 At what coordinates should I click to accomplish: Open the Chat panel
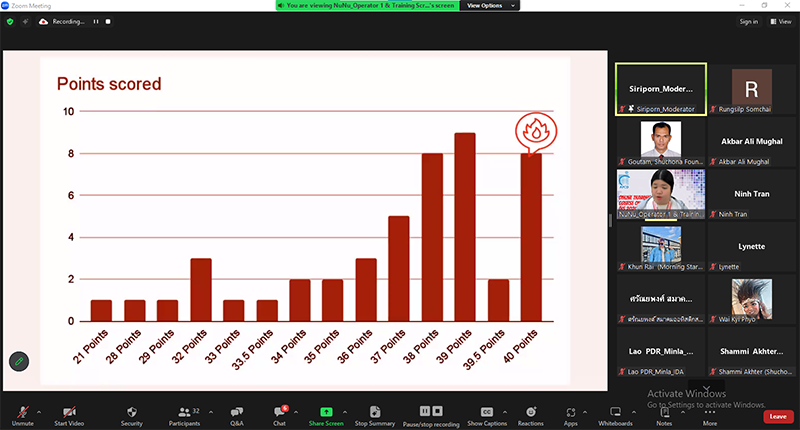point(280,415)
